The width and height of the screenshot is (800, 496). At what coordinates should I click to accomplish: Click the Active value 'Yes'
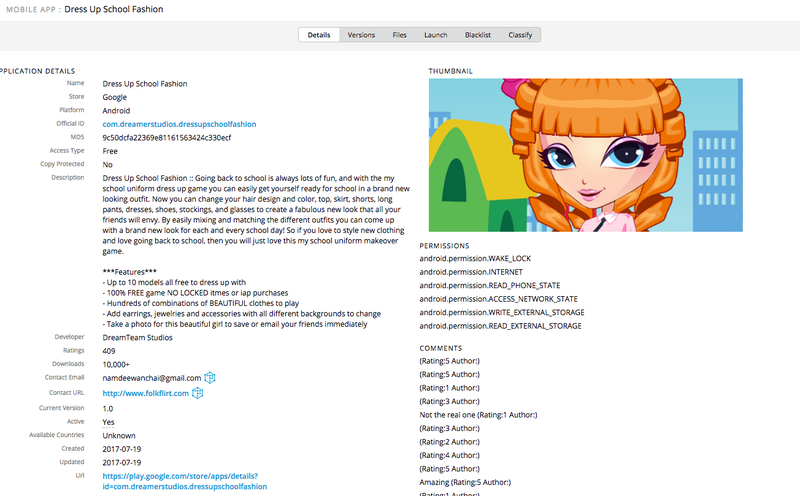click(108, 422)
